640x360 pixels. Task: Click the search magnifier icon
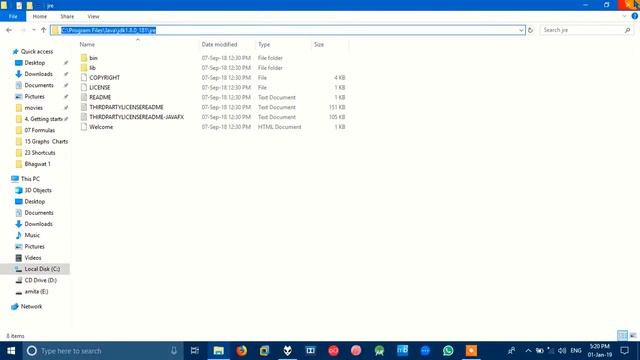[x=627, y=30]
